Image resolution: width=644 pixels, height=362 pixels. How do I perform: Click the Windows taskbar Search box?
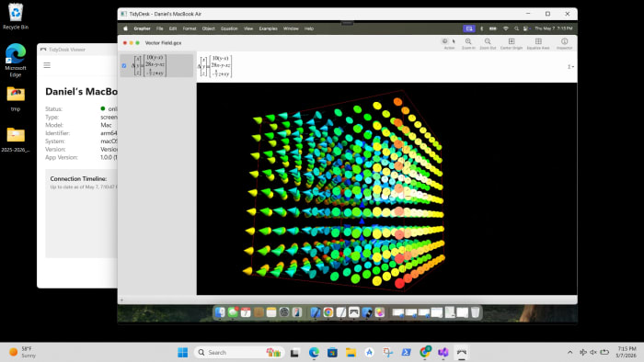pyautogui.click(x=240, y=352)
